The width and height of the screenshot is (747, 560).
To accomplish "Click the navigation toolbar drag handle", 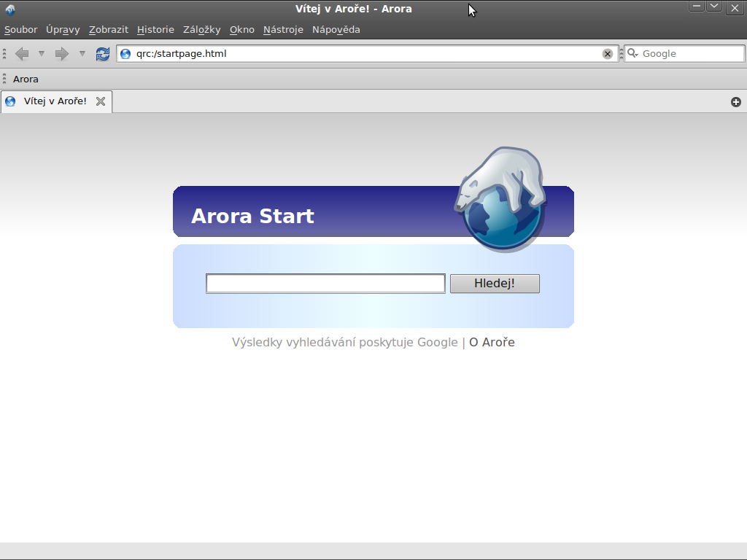I will click(x=4, y=54).
